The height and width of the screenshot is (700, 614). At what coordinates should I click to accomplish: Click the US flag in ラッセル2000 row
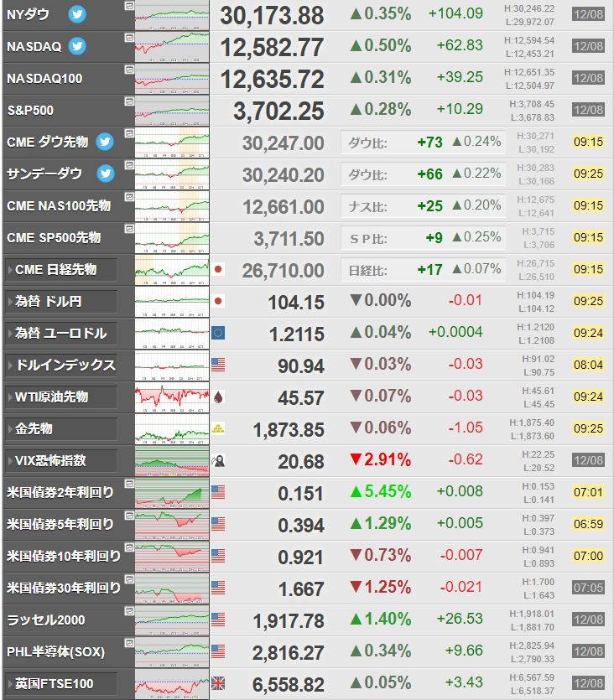click(x=218, y=620)
